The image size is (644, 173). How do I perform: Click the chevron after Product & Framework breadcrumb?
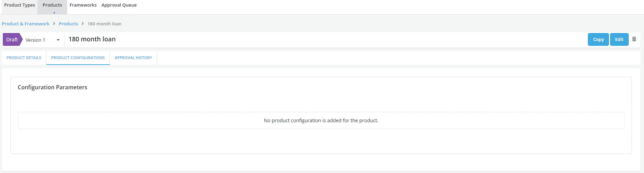[54, 24]
